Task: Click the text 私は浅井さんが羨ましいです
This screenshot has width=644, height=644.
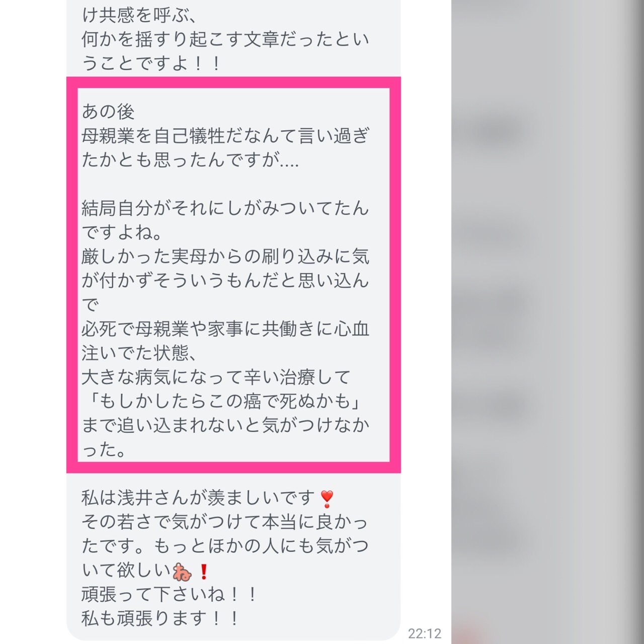Action: [198, 498]
